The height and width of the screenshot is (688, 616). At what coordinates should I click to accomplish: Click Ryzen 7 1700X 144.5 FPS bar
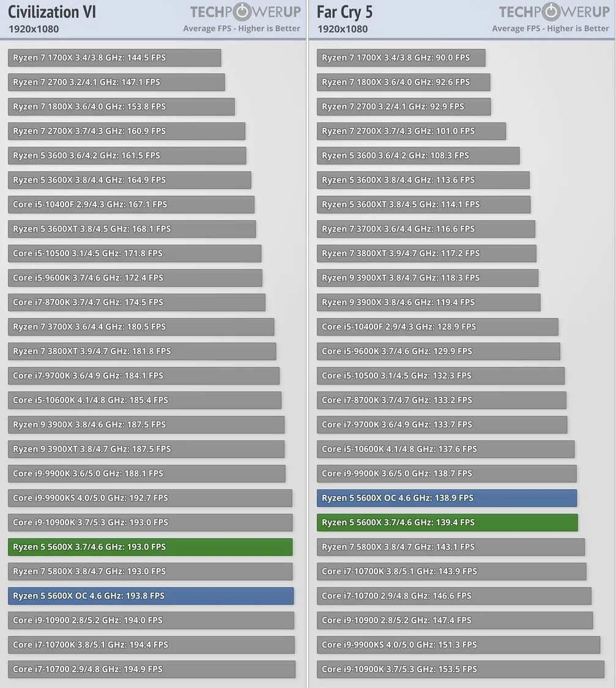click(x=114, y=57)
